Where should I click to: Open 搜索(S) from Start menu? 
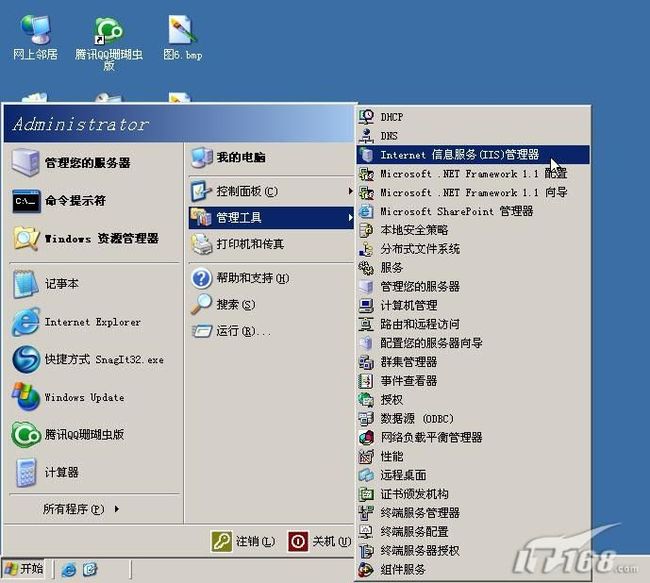[x=271, y=305]
